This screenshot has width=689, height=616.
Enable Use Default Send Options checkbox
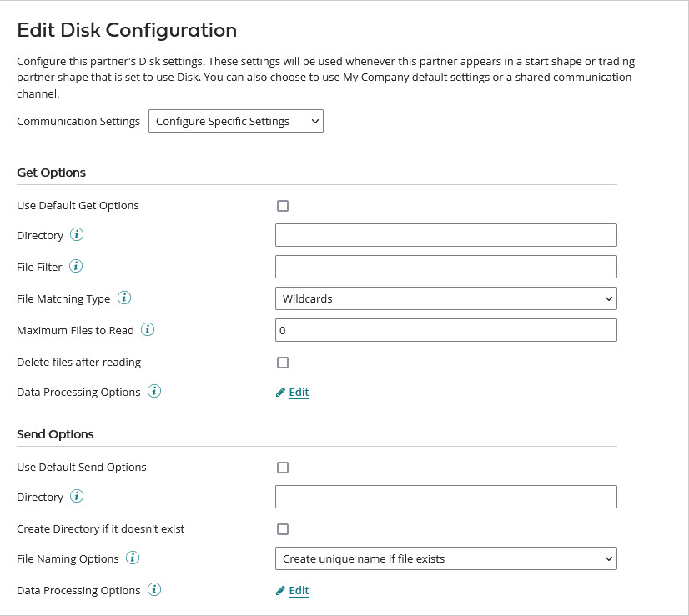[283, 468]
